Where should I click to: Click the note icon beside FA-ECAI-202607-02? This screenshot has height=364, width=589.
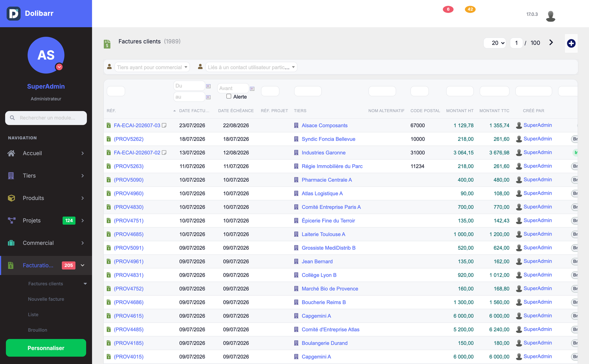164,152
